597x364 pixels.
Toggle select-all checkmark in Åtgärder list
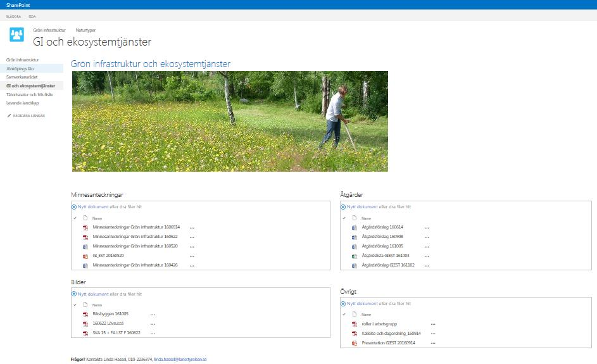click(x=344, y=218)
